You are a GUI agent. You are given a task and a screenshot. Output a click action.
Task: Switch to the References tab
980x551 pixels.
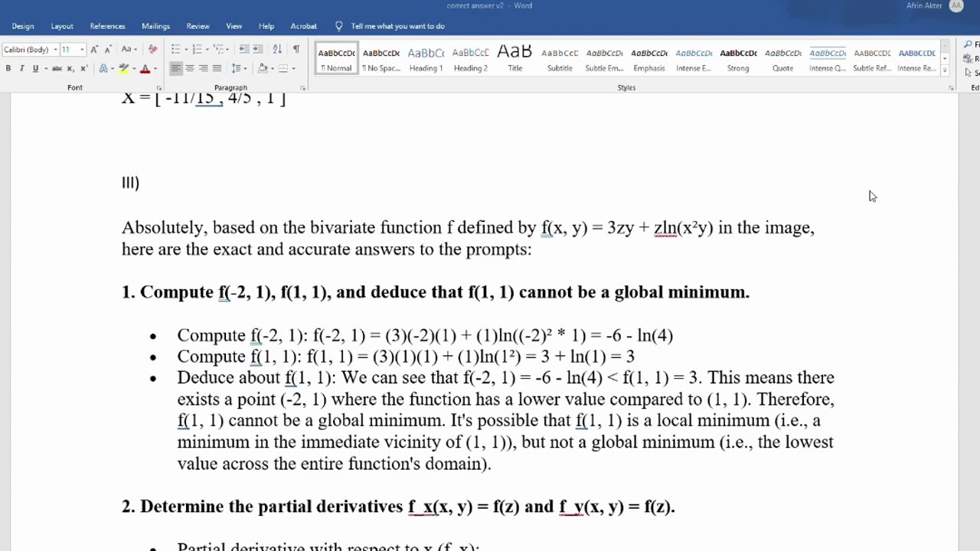107,26
